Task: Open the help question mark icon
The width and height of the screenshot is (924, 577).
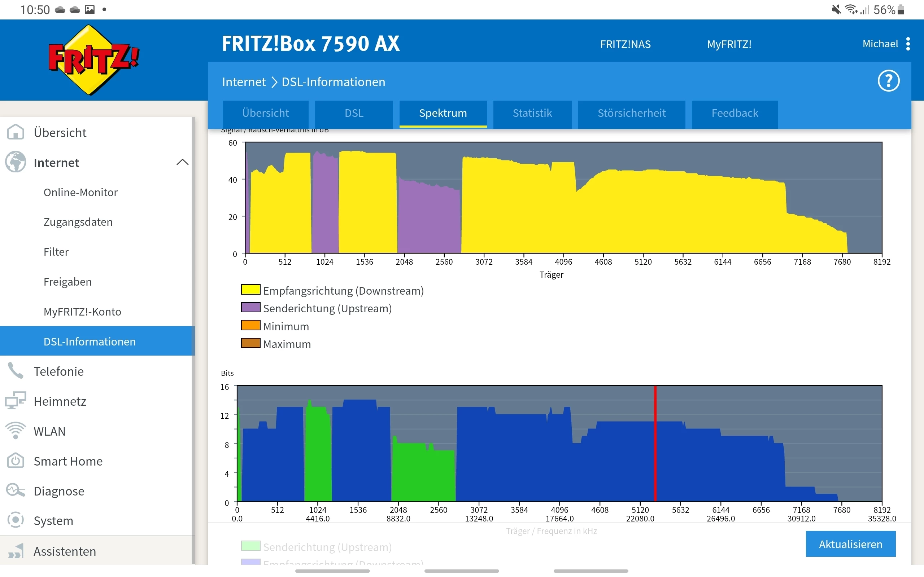Action: pyautogui.click(x=888, y=81)
